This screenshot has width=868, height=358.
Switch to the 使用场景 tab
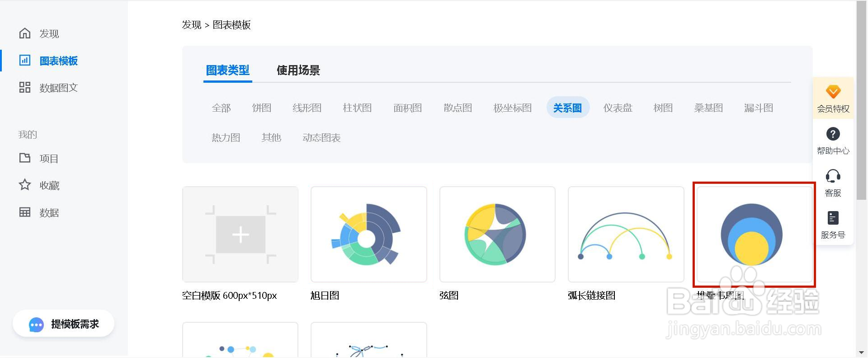(298, 70)
